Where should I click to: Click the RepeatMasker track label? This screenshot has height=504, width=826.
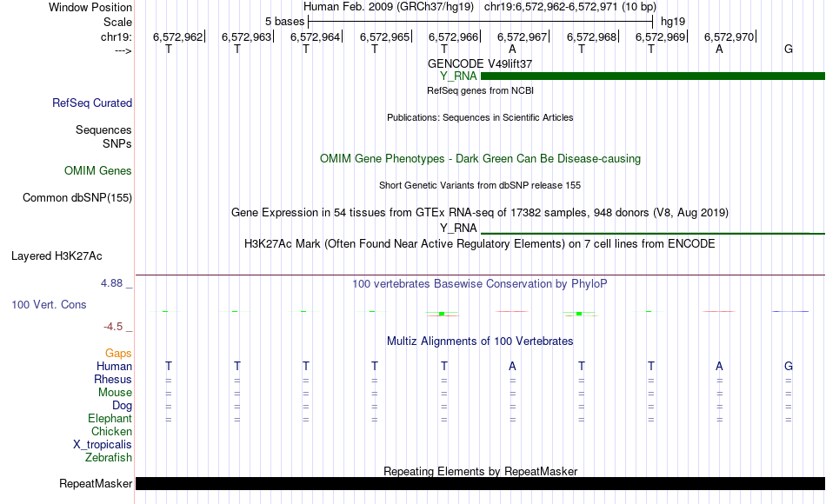pyautogui.click(x=96, y=483)
